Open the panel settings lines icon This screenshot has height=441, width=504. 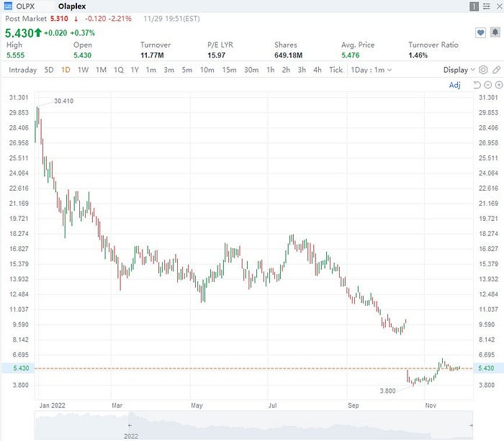[486, 6]
